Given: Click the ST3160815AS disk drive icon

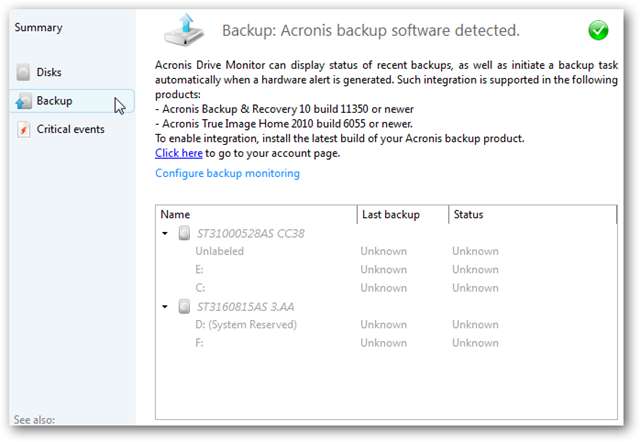Looking at the screenshot, I should 184,306.
